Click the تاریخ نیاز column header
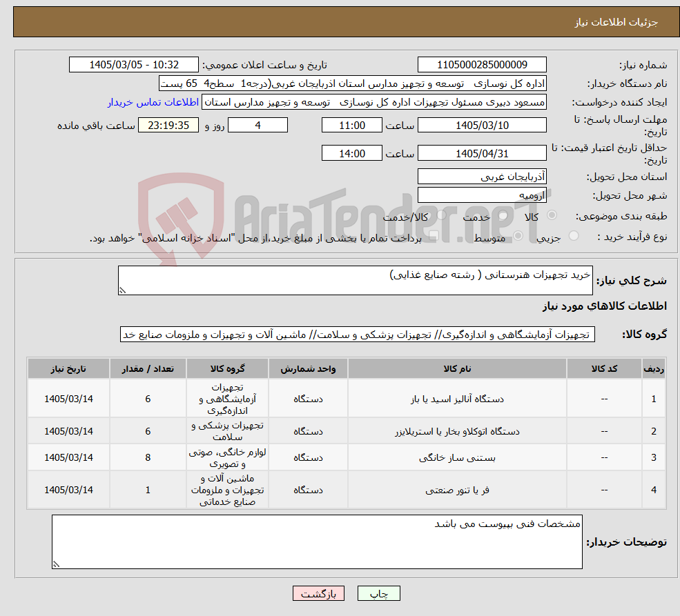The height and width of the screenshot is (616, 680). click(x=68, y=368)
